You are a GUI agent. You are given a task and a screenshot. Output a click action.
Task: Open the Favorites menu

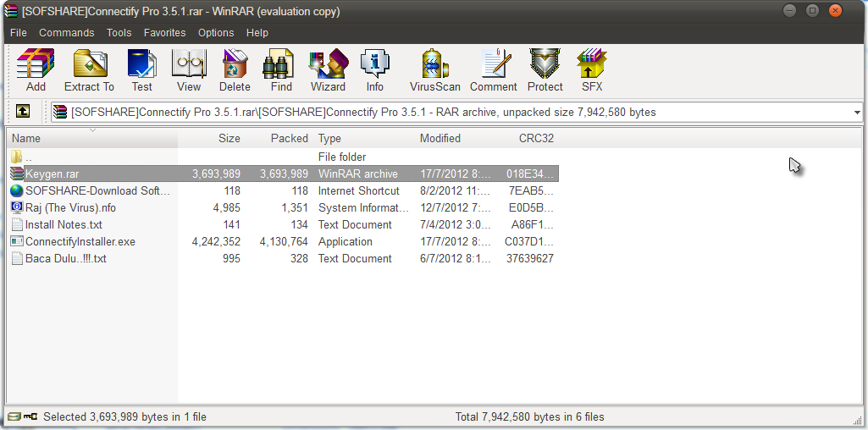[x=165, y=33]
